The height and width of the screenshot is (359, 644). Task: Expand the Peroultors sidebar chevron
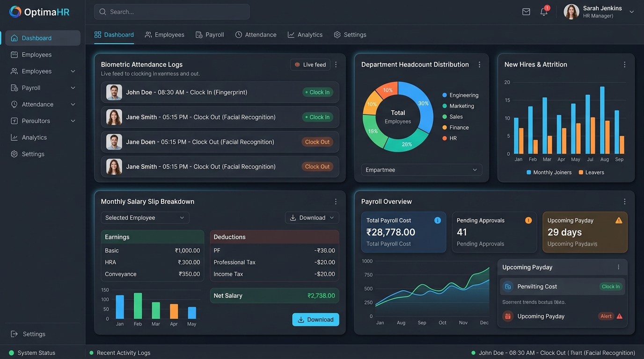click(73, 121)
